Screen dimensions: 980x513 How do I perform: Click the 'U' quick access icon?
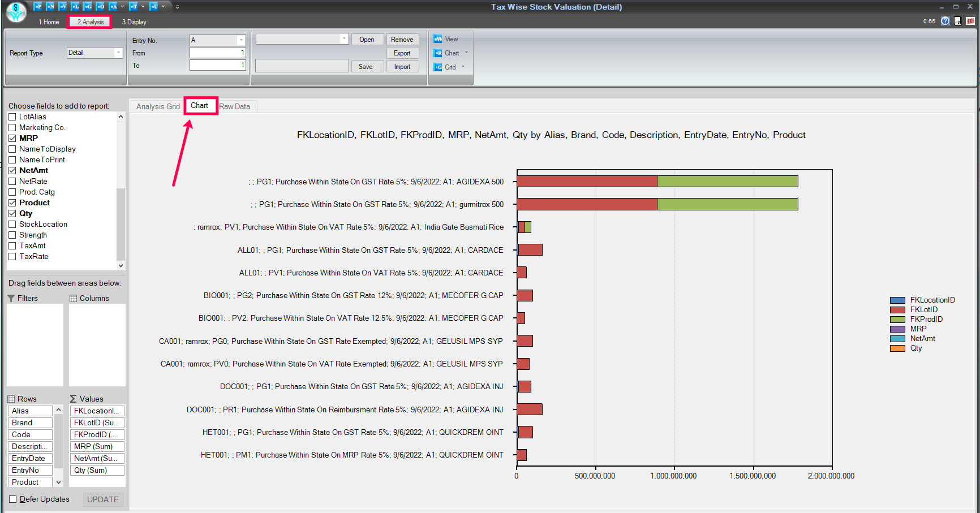click(154, 6)
